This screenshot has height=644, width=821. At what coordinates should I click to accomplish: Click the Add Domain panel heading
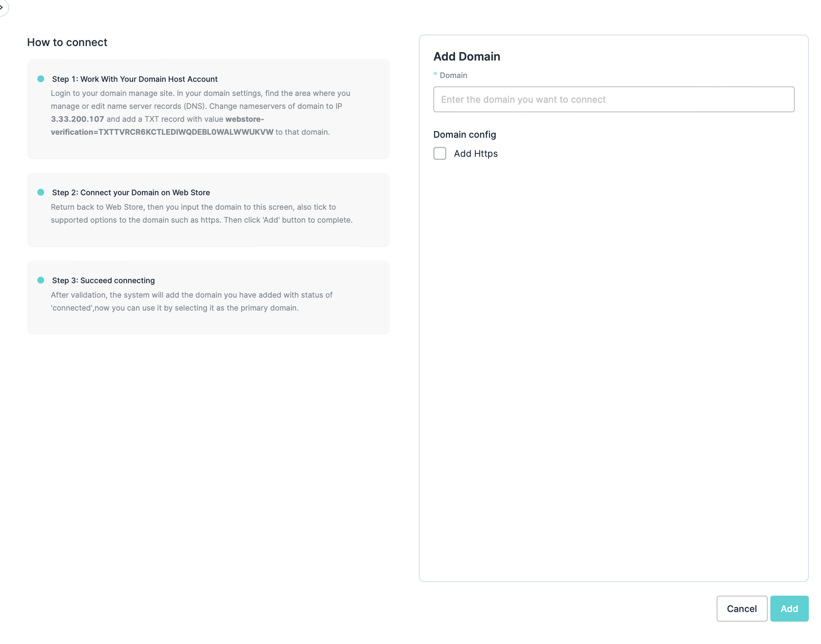coord(467,57)
